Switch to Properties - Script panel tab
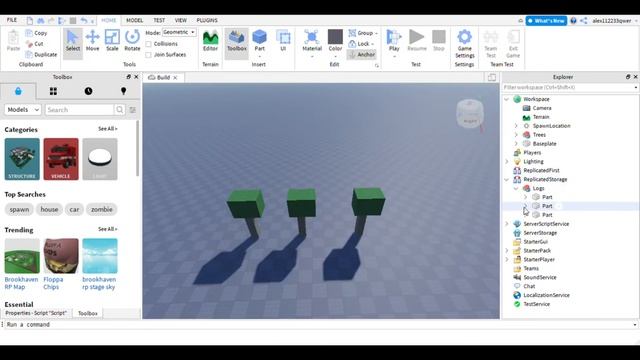Screen dimensions: 640x360 pyautogui.click(x=36, y=313)
